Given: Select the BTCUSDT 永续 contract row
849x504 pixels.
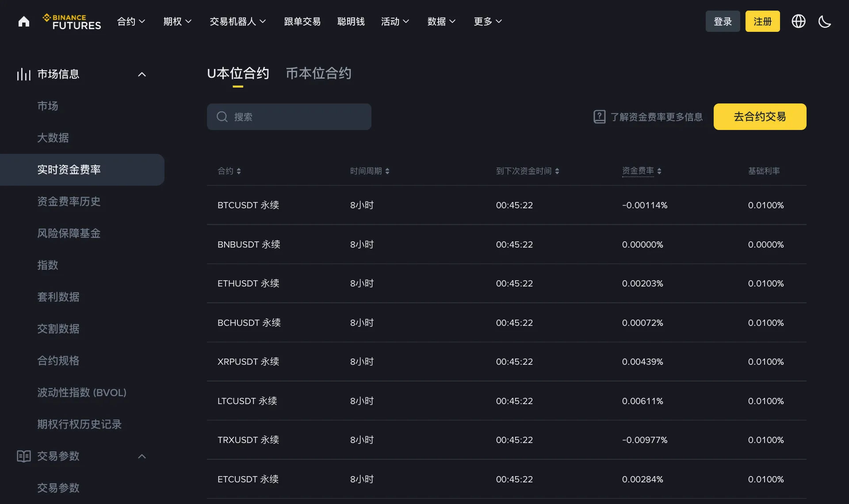Looking at the screenshot, I should (507, 205).
